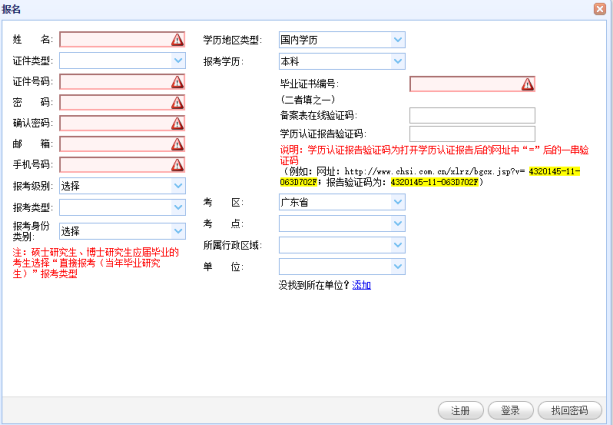Click the warning icon in 姓名 field
Screen dimensions: 613x425
tap(177, 40)
